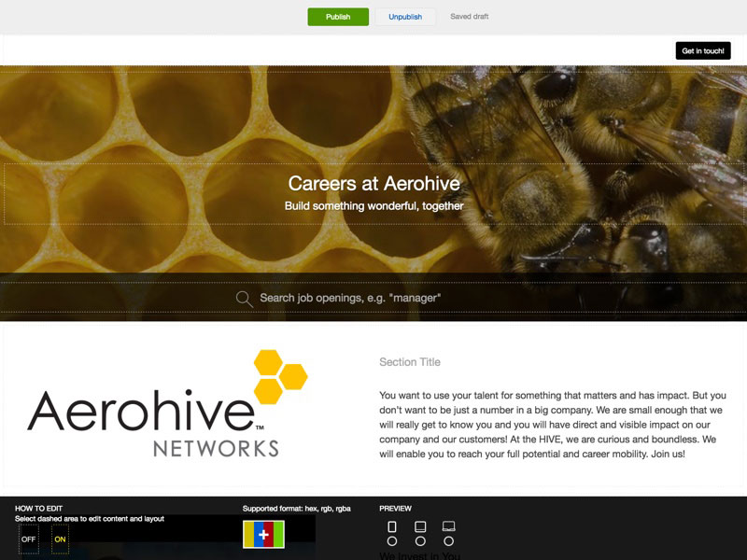Screen dimensions: 747x560
Task: Click the Get in touch! button
Action: [702, 50]
